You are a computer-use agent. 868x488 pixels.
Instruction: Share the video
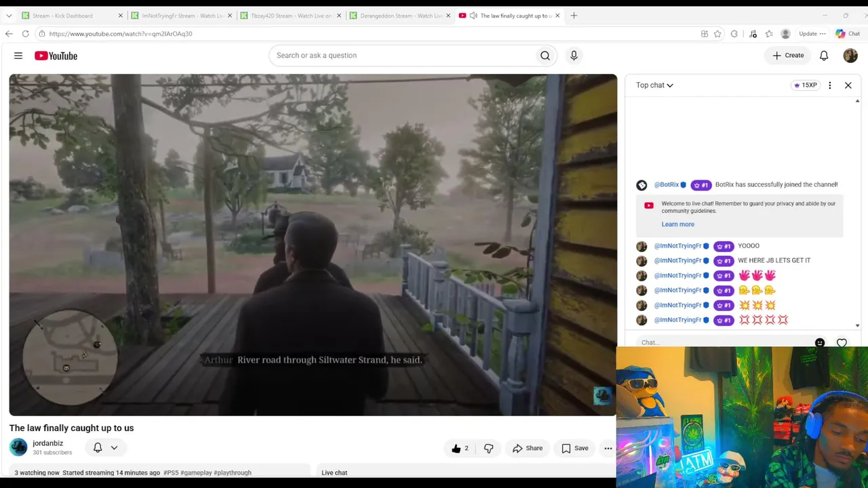[x=528, y=448]
